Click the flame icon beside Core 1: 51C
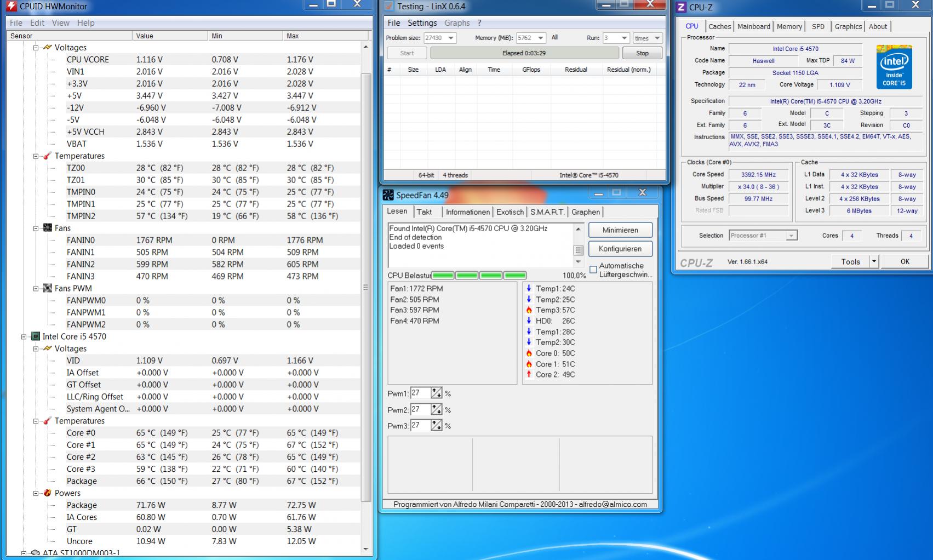 pos(529,364)
